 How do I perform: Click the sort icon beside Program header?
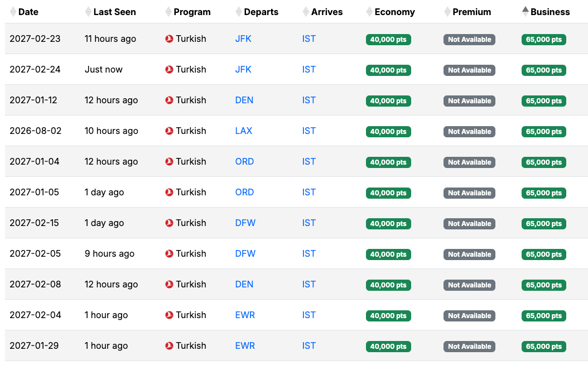tap(168, 12)
